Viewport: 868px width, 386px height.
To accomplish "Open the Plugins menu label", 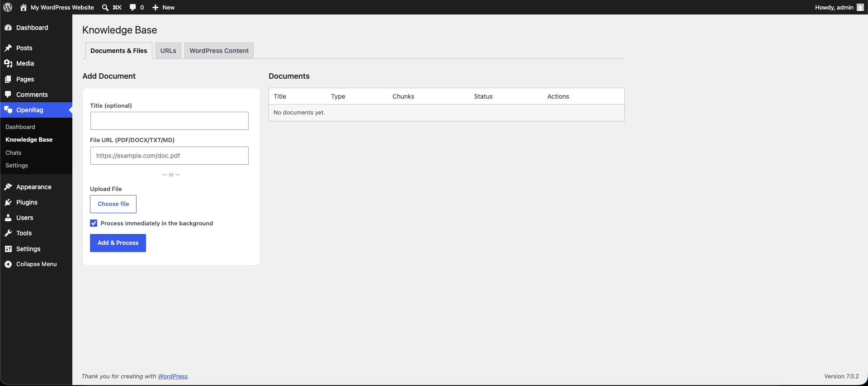I will [x=27, y=202].
